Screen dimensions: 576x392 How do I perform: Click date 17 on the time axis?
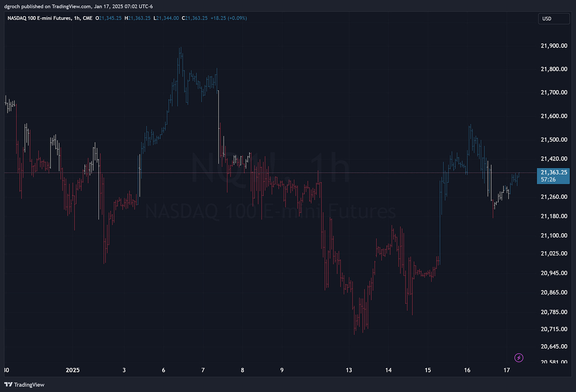(507, 370)
